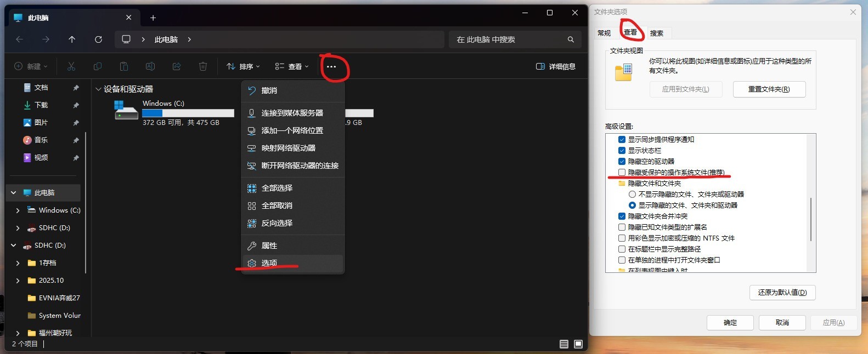This screenshot has height=354, width=868.
Task: Switch to the 搜索 tab
Action: tap(656, 33)
